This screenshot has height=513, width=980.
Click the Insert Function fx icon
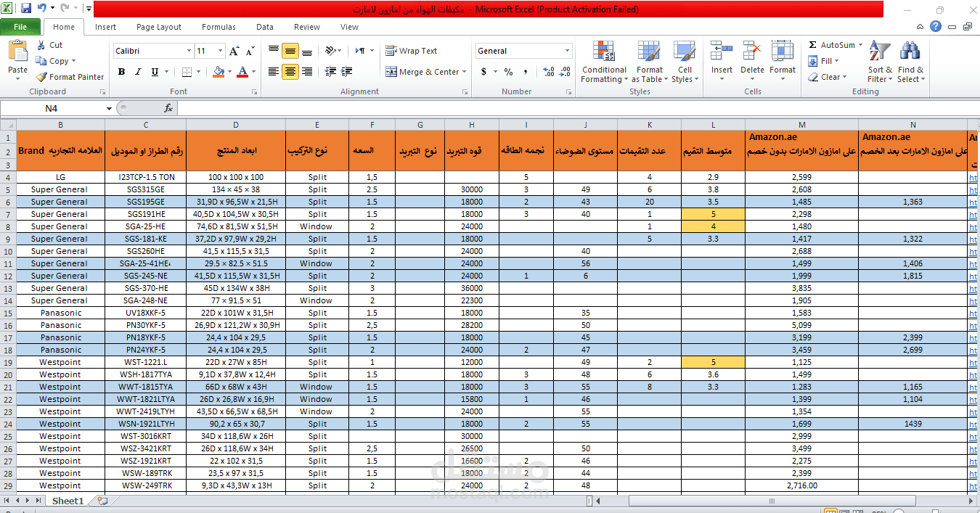pos(168,108)
